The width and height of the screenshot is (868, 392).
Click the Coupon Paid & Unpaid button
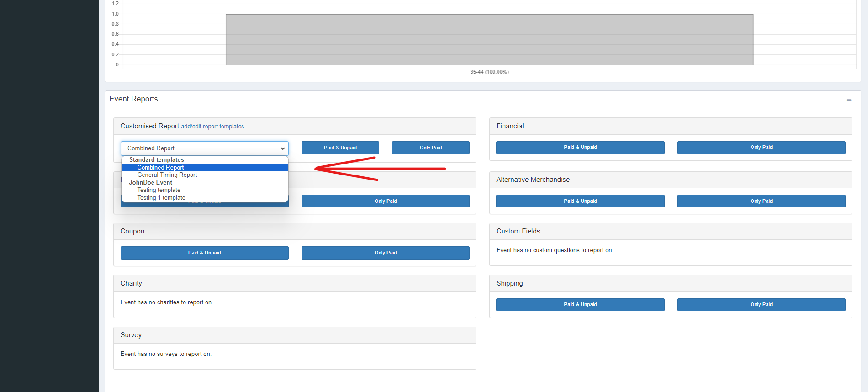click(205, 253)
